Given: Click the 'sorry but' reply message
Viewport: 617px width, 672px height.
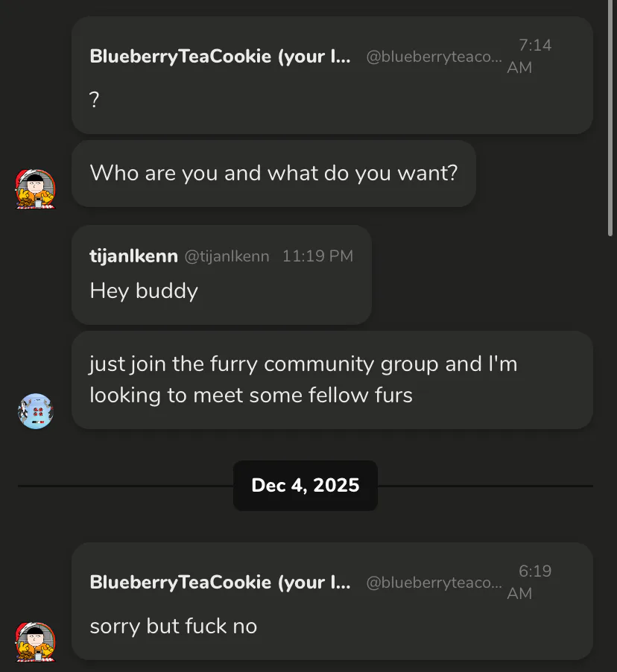Looking at the screenshot, I should pos(174,626).
